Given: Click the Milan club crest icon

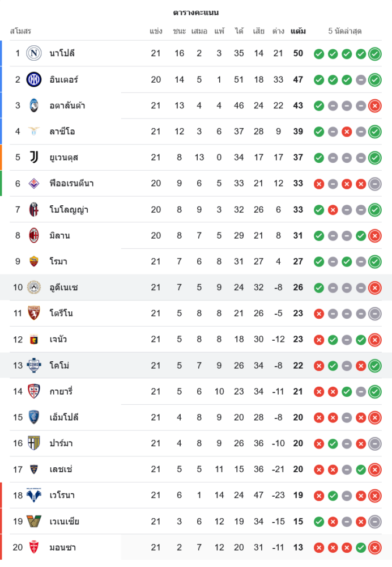Looking at the screenshot, I should point(34,235).
